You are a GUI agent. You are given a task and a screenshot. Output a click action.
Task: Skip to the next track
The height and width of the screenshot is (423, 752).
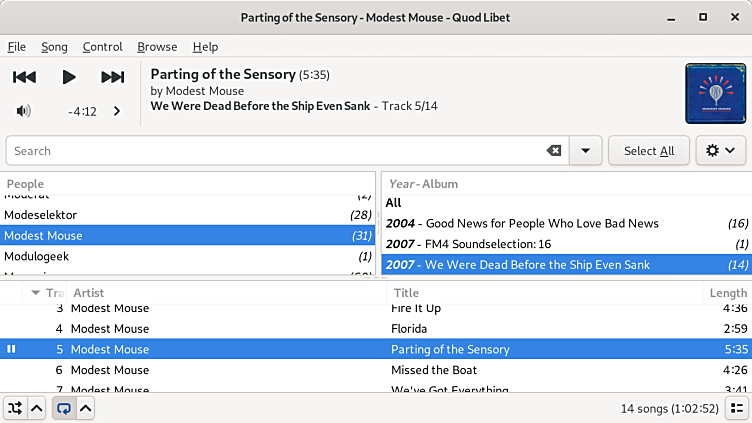113,77
